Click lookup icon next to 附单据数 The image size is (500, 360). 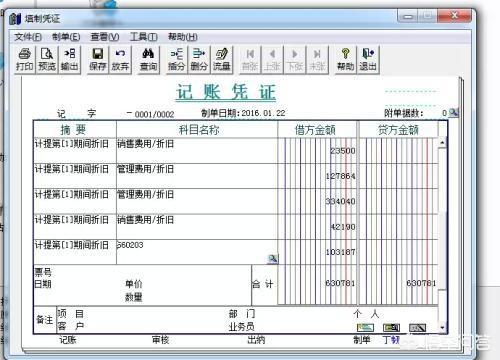coord(453,113)
